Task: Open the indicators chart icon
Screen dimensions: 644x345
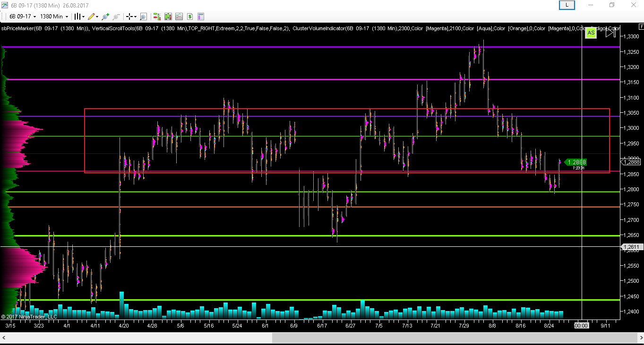Action: [179, 17]
